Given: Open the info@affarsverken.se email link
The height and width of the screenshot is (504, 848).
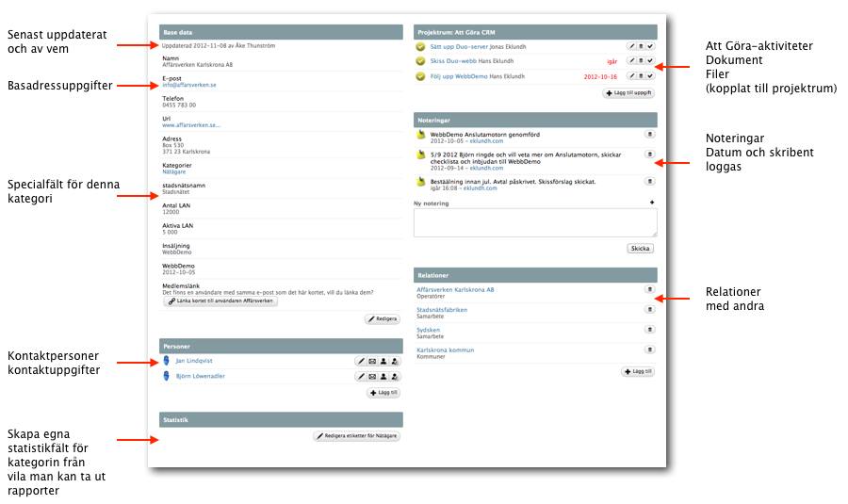Looking at the screenshot, I should (x=189, y=85).
